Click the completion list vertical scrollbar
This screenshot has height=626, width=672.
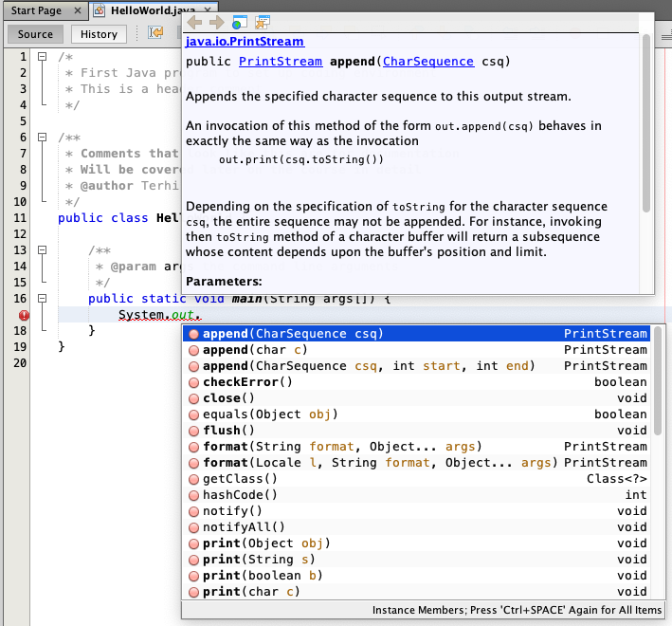coord(657,379)
